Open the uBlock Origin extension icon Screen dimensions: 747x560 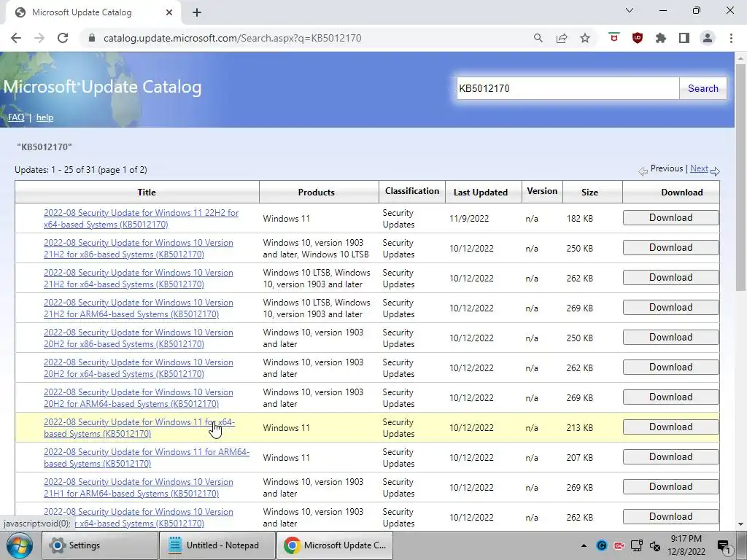[x=638, y=38]
